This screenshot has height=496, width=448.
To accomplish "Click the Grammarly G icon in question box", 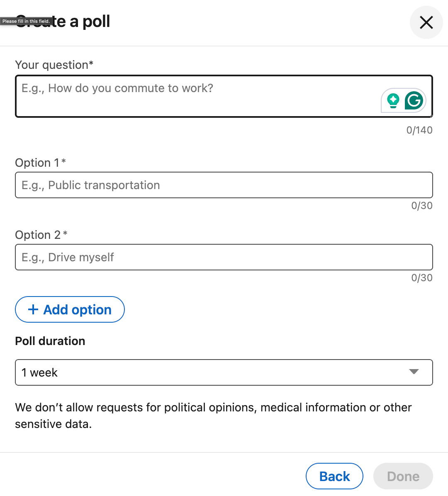I will 414,100.
